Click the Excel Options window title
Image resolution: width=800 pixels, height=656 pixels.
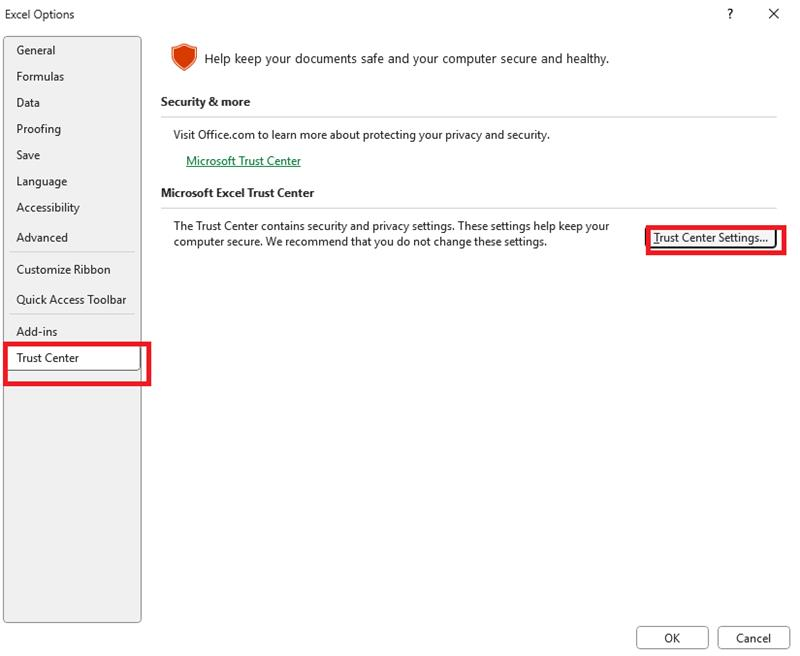tap(39, 14)
